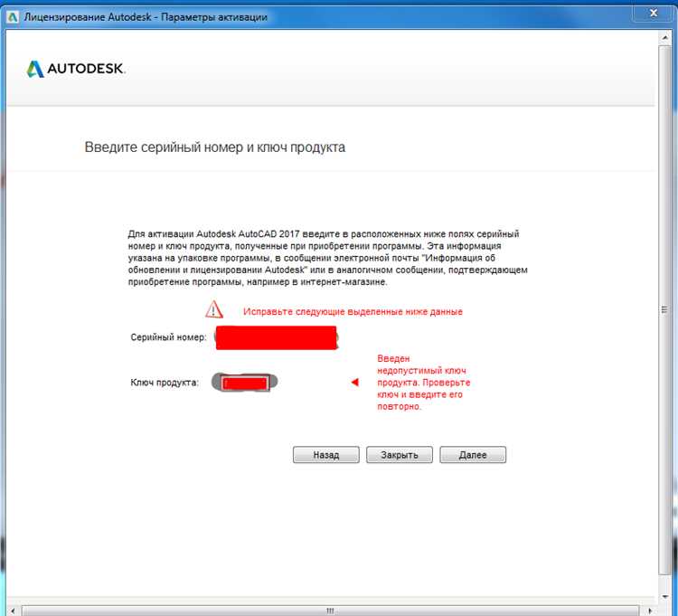Click the label 'Ключ продукта:'
This screenshot has width=678, height=616.
pyautogui.click(x=165, y=383)
